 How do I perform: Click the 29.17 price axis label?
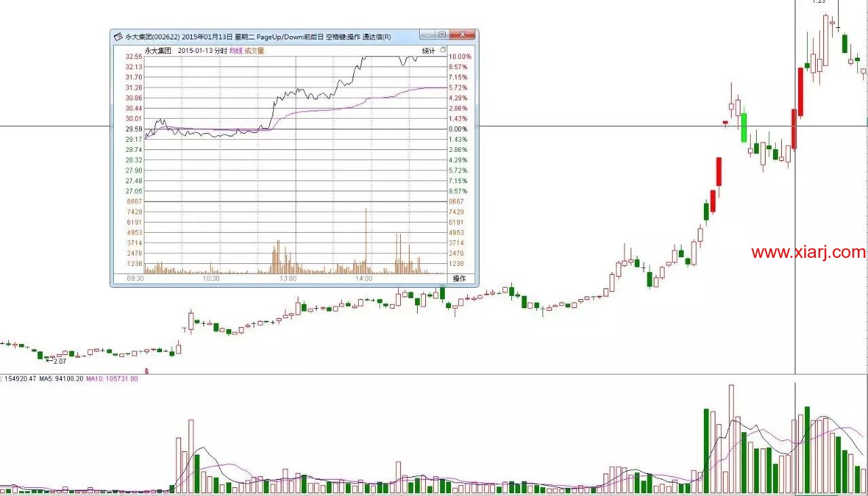pos(134,139)
